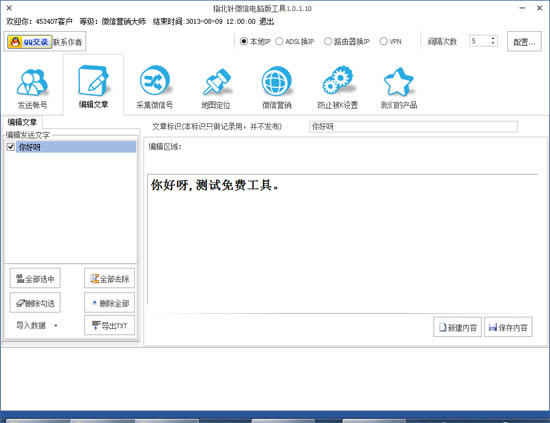Viewport: 550px width, 423px height.
Task: Click the 文章标识 text input field
Action: point(413,127)
